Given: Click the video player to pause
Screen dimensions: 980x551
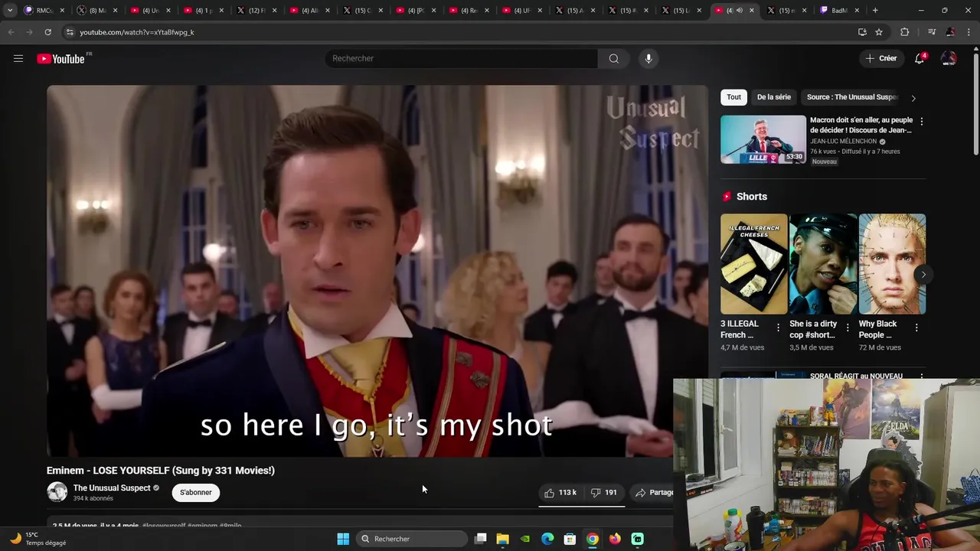Looking at the screenshot, I should coord(377,271).
